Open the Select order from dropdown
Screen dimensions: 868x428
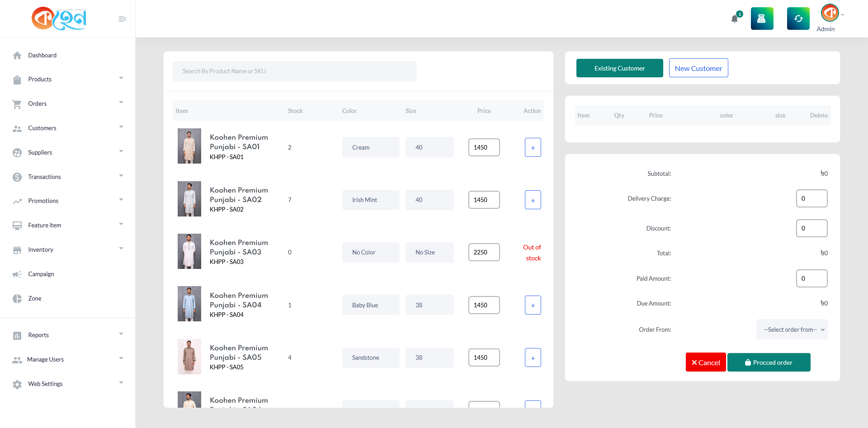tap(792, 329)
